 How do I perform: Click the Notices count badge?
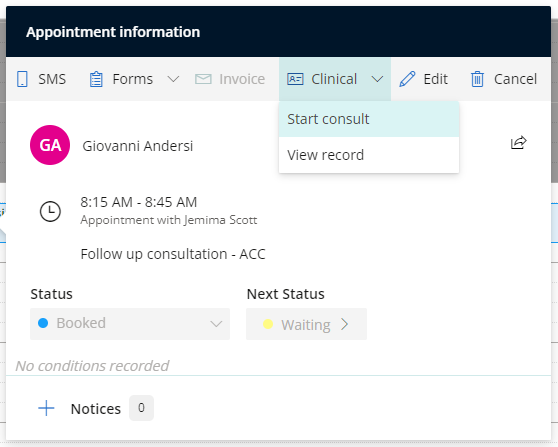141,408
